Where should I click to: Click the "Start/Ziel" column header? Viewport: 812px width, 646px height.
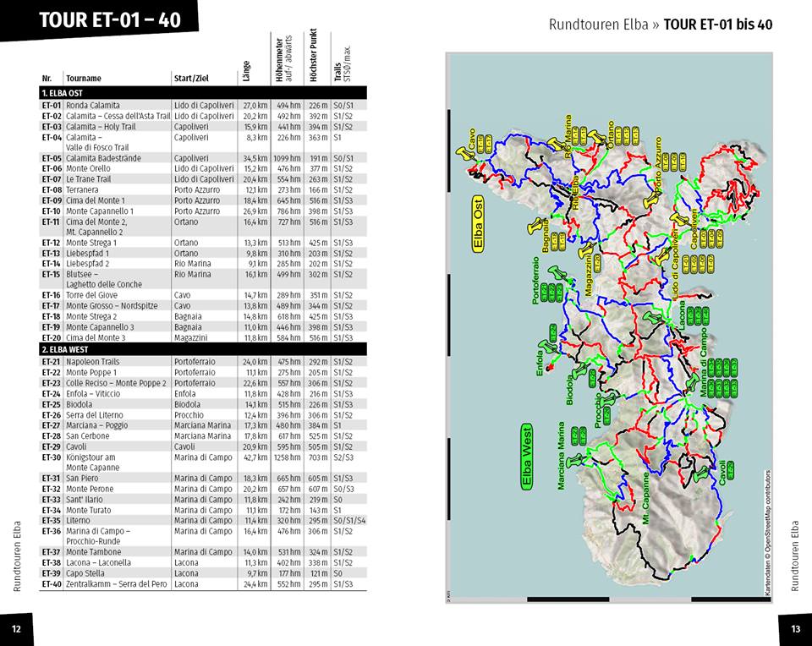coord(191,78)
